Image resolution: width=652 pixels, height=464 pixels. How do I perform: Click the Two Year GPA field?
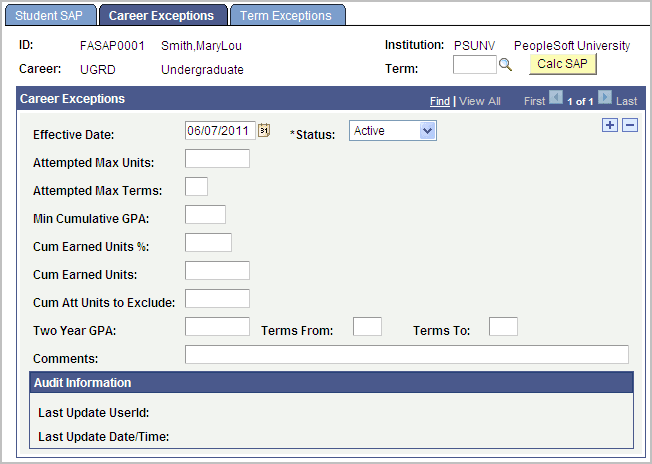point(217,326)
